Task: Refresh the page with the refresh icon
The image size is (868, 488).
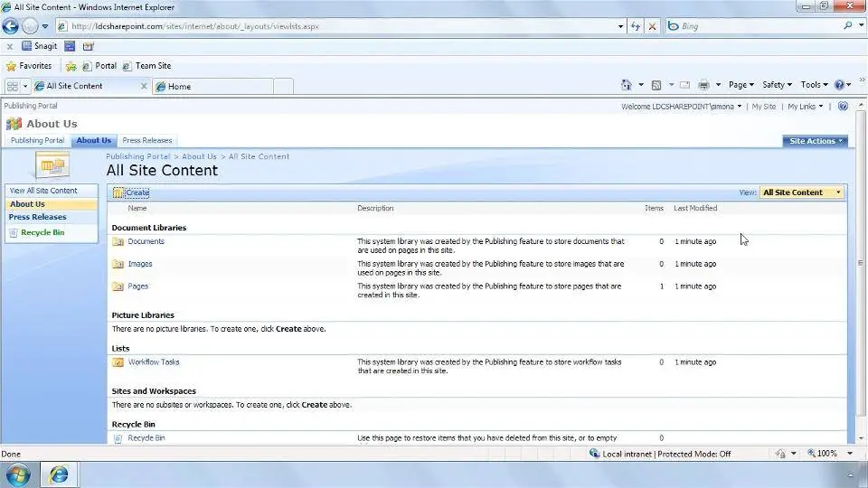Action: point(636,26)
